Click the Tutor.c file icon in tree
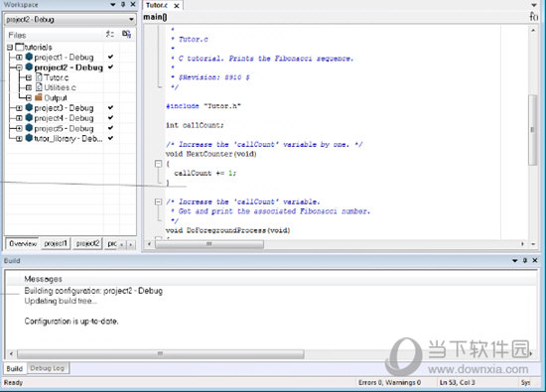 coord(39,77)
